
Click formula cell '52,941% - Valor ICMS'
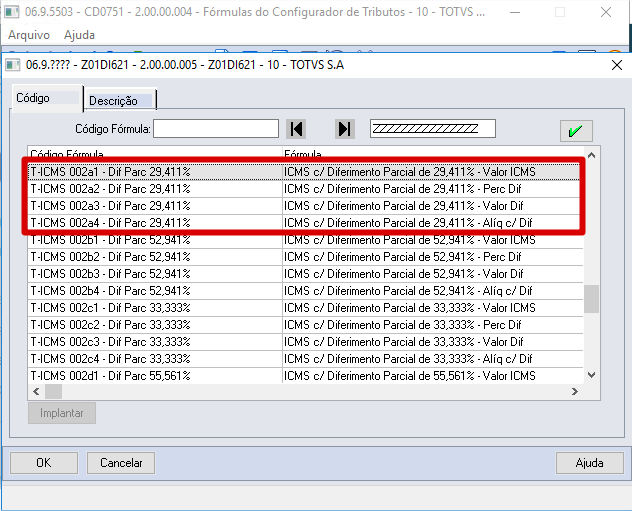pos(432,240)
